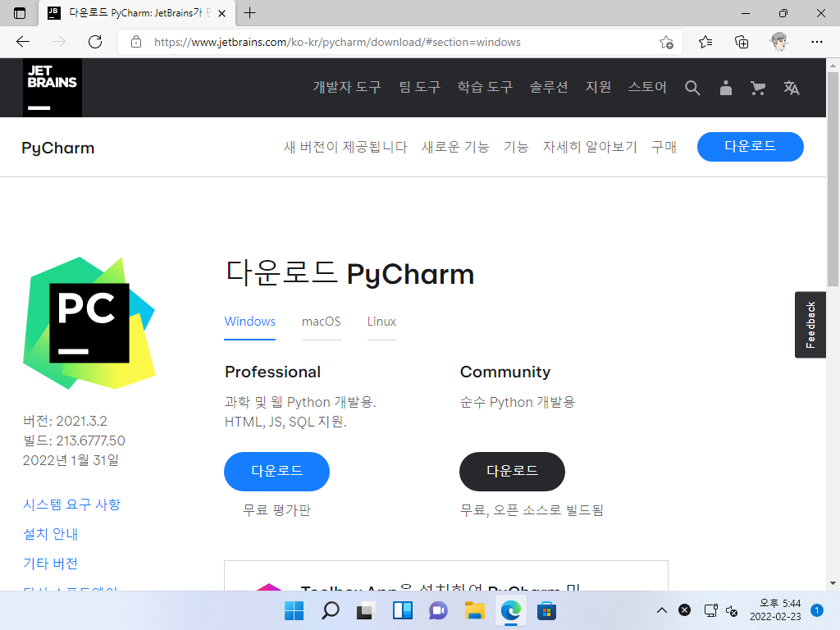Click the JetBrains logo
Viewport: 840px width, 630px height.
52,87
